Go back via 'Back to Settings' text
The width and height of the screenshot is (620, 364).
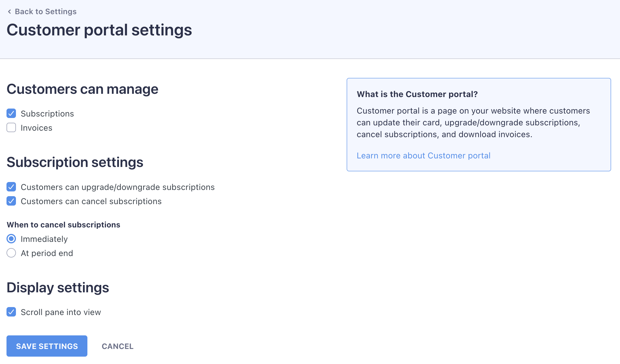click(x=45, y=12)
